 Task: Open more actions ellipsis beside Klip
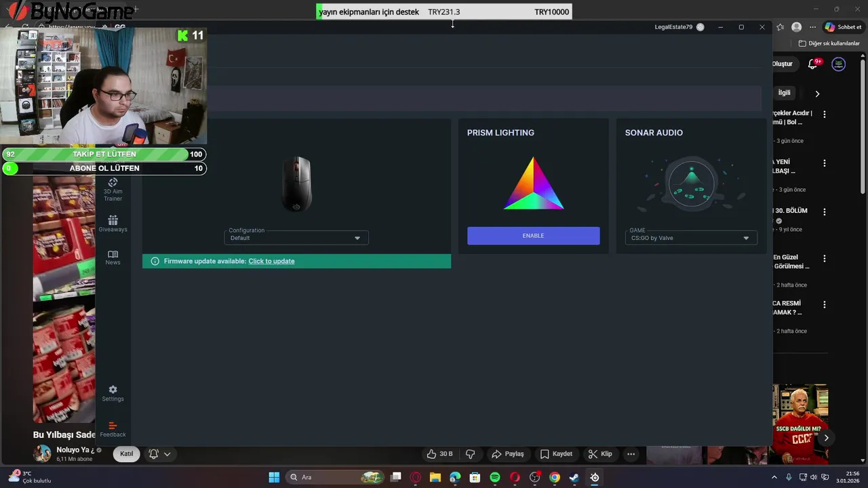pyautogui.click(x=631, y=454)
